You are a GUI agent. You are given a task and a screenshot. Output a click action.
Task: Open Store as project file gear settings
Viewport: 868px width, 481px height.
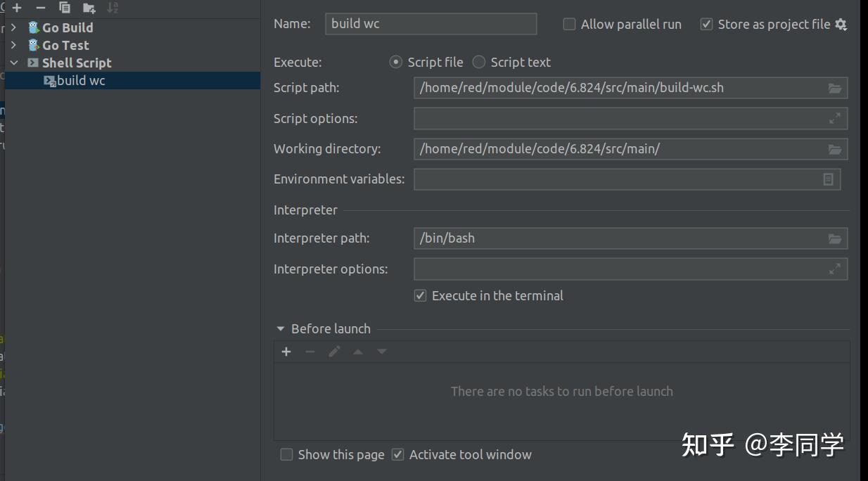841,25
